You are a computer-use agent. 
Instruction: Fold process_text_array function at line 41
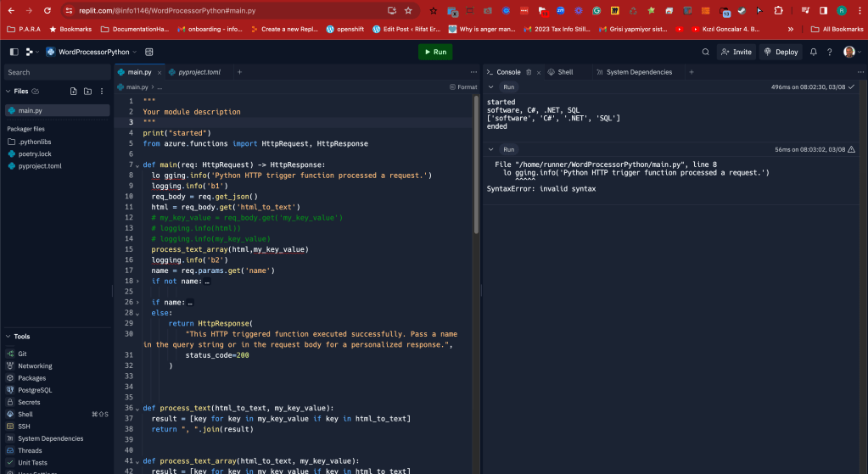[137, 461]
